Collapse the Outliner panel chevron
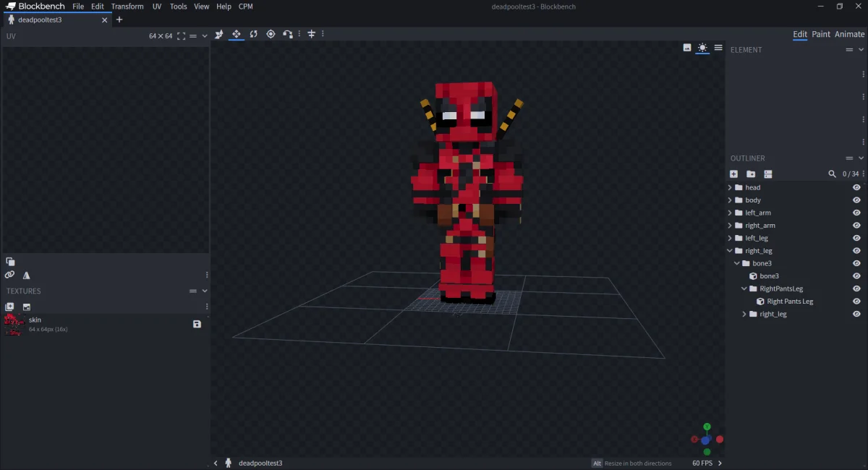 (861, 158)
